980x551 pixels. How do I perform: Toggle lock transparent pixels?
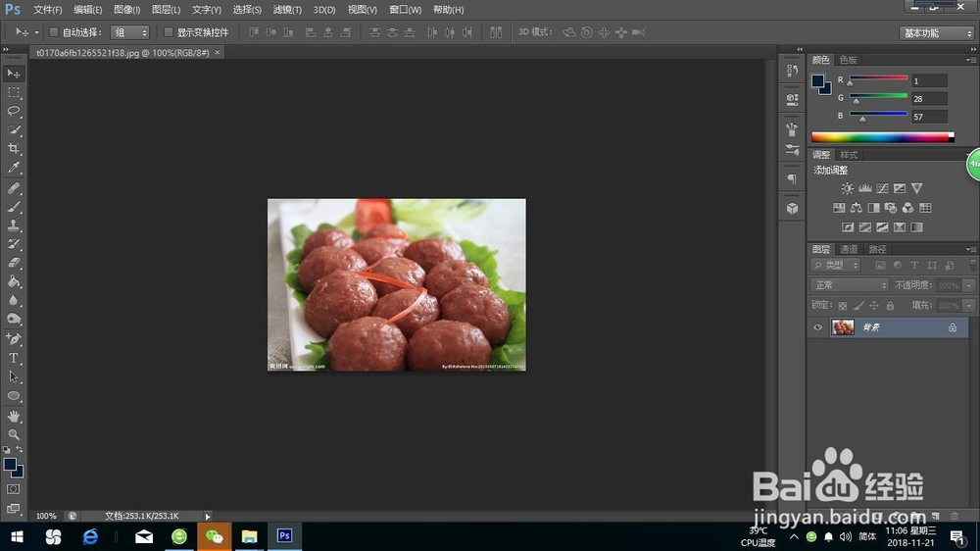pyautogui.click(x=843, y=306)
